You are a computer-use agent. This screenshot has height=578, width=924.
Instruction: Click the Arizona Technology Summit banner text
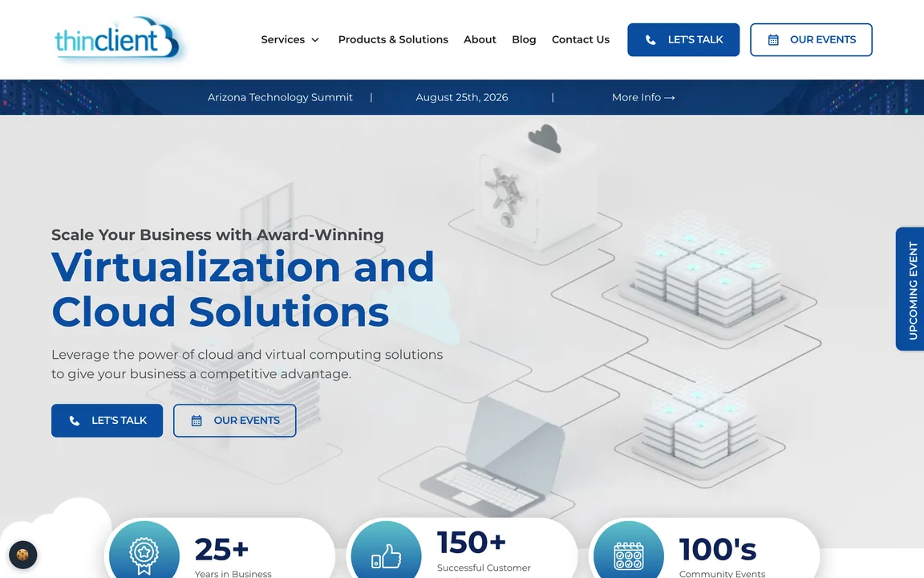280,97
